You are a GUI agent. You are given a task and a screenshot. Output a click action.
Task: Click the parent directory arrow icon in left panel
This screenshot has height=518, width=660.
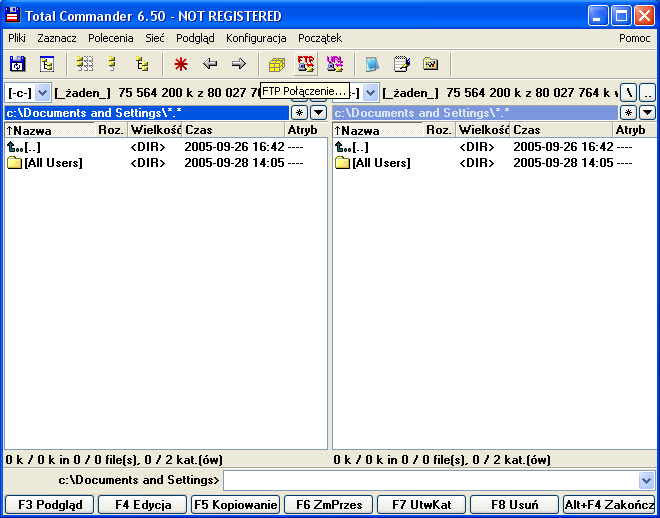click(x=15, y=147)
